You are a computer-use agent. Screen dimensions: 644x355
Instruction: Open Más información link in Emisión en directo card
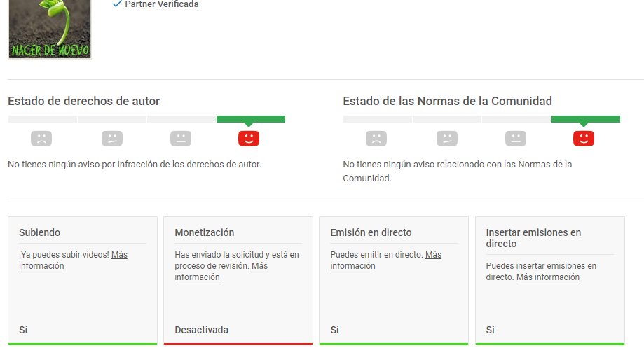coord(385,260)
